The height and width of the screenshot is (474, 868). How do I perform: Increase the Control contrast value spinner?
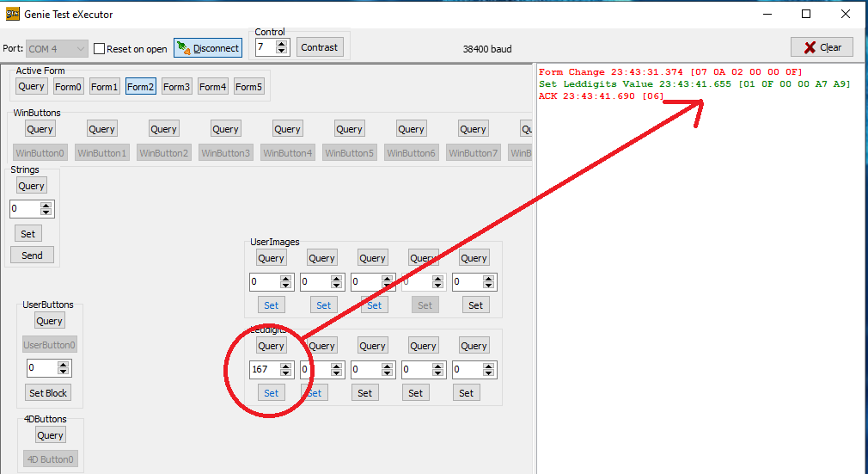(282, 44)
